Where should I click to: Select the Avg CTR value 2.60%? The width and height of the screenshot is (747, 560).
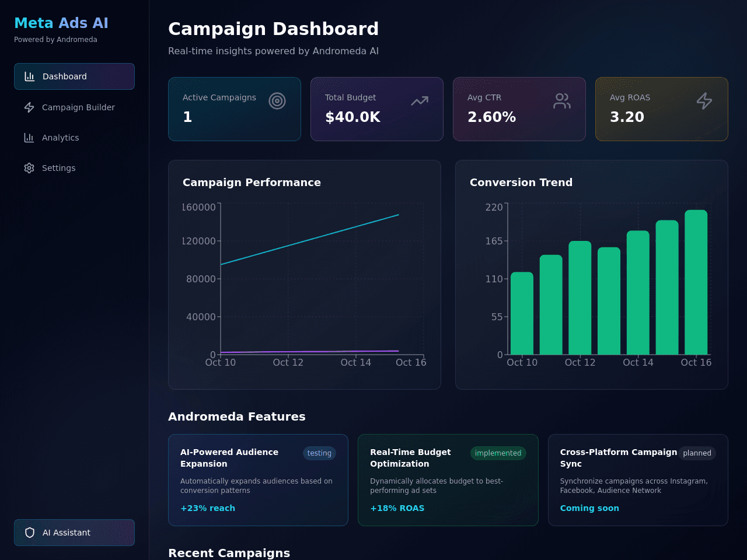point(491,117)
